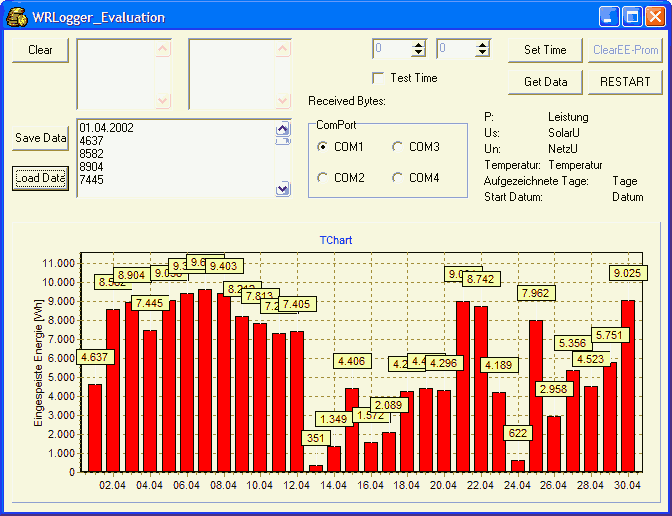The width and height of the screenshot is (672, 516).
Task: Click the 30.04 x-axis date label
Action: (x=628, y=485)
